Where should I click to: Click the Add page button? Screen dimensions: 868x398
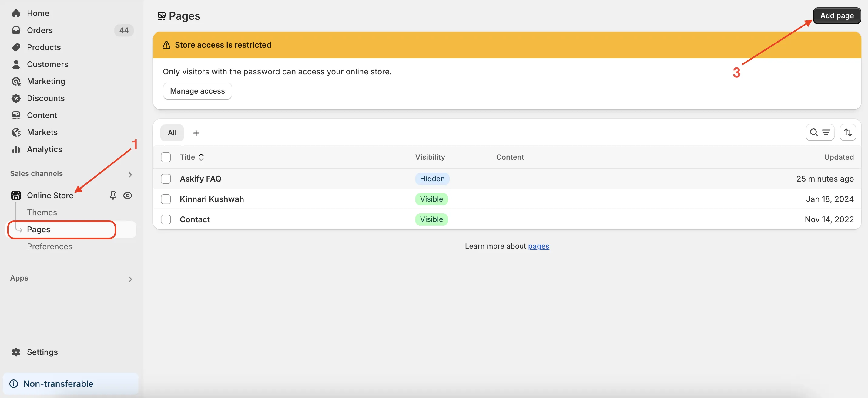click(837, 15)
